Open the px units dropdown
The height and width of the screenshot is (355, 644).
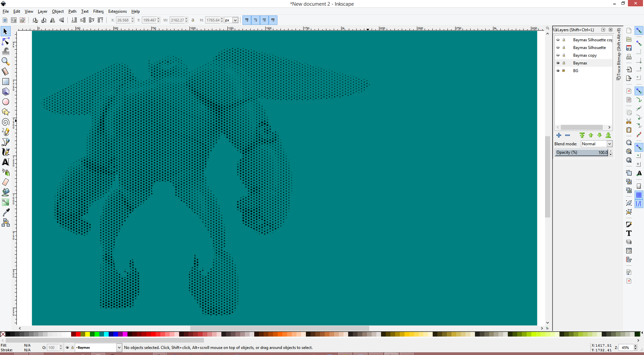[x=231, y=20]
